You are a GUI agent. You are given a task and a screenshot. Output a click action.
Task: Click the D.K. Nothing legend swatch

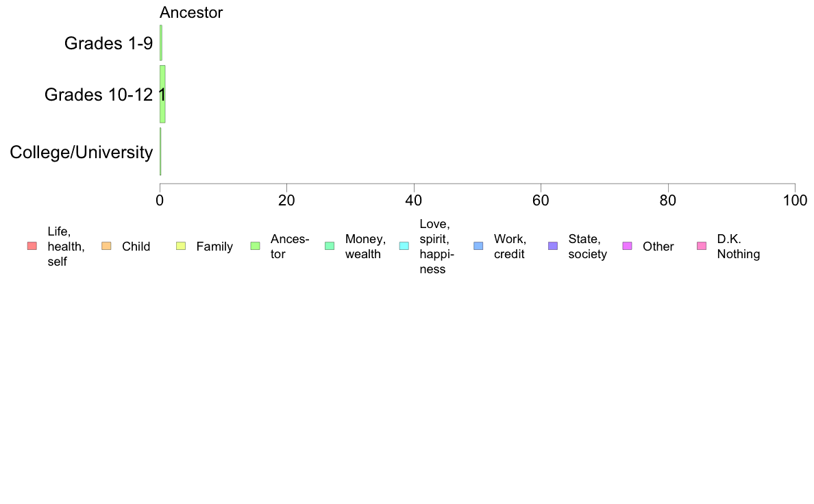click(x=702, y=246)
